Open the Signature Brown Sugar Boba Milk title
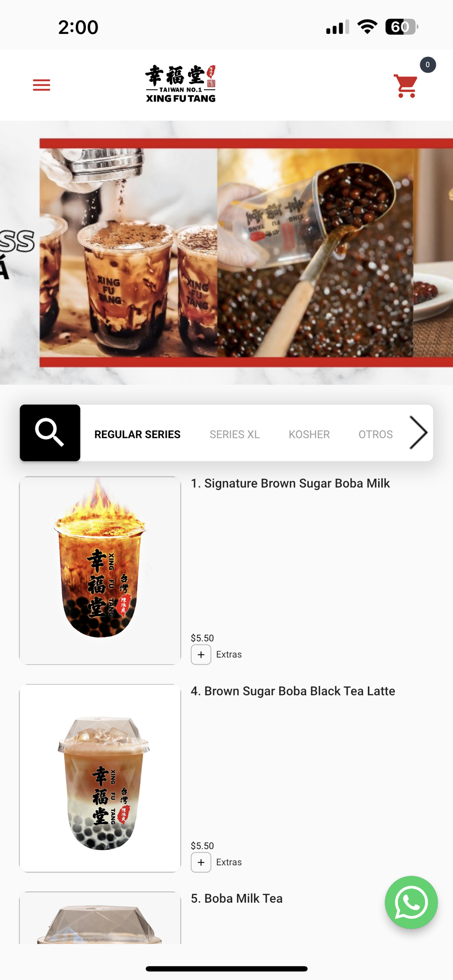The width and height of the screenshot is (453, 980). 290,483
